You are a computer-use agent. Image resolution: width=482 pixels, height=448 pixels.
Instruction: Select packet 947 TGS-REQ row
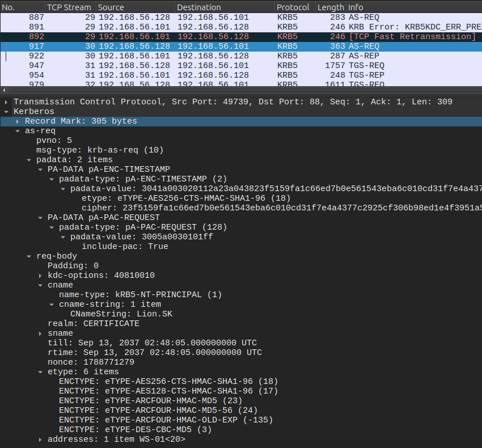pos(227,66)
